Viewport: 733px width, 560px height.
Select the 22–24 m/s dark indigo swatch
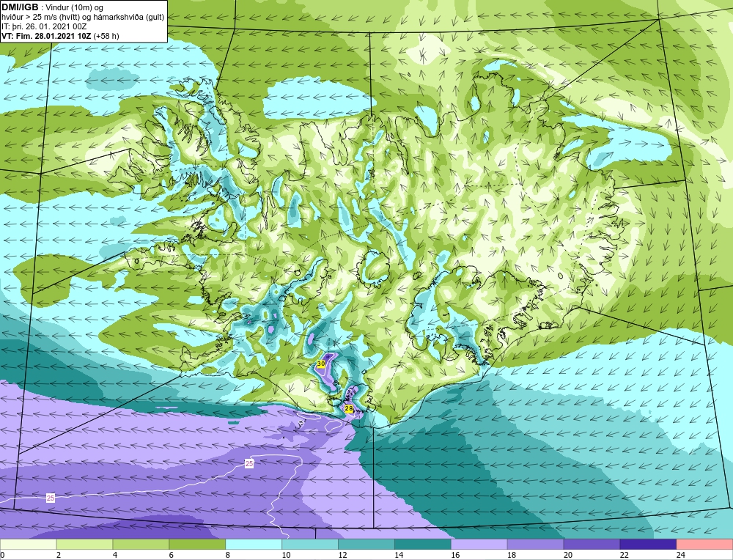coord(649,545)
